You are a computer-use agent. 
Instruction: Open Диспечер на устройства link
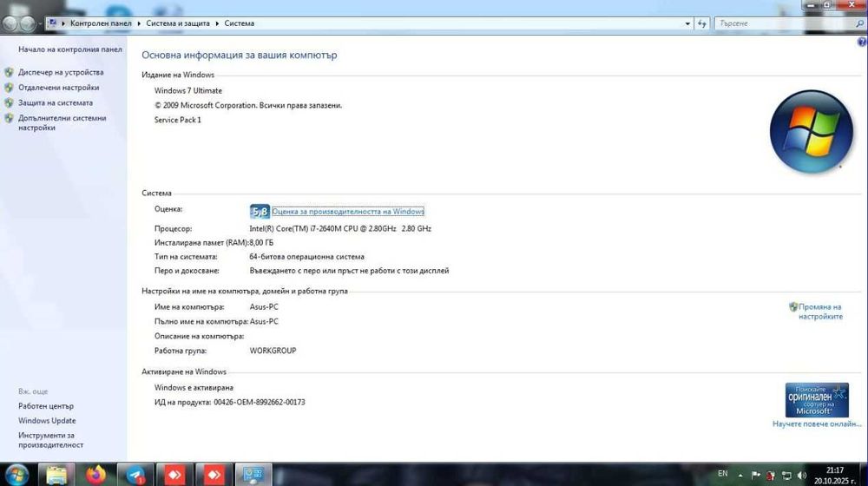point(61,72)
